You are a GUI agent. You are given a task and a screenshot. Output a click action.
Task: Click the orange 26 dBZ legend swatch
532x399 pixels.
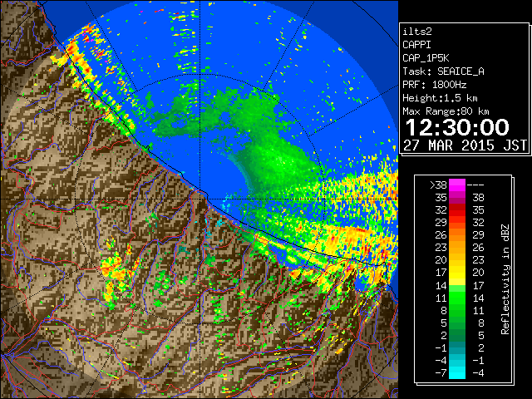tap(457, 235)
